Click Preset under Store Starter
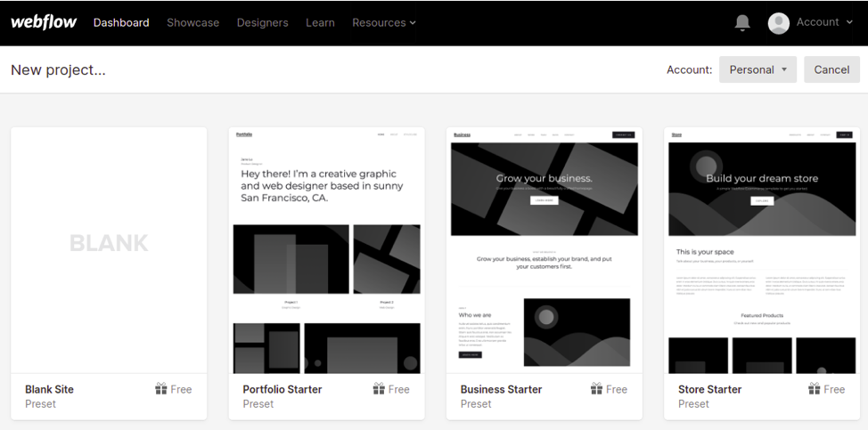The width and height of the screenshot is (868, 430). 693,404
